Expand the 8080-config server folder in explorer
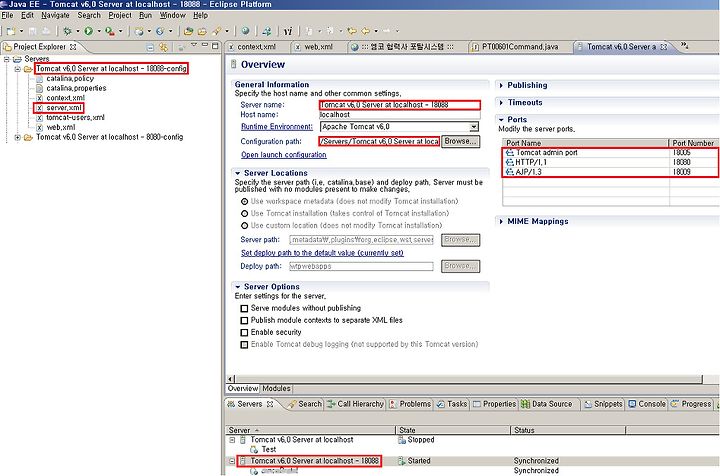720x476 pixels. tap(17, 137)
